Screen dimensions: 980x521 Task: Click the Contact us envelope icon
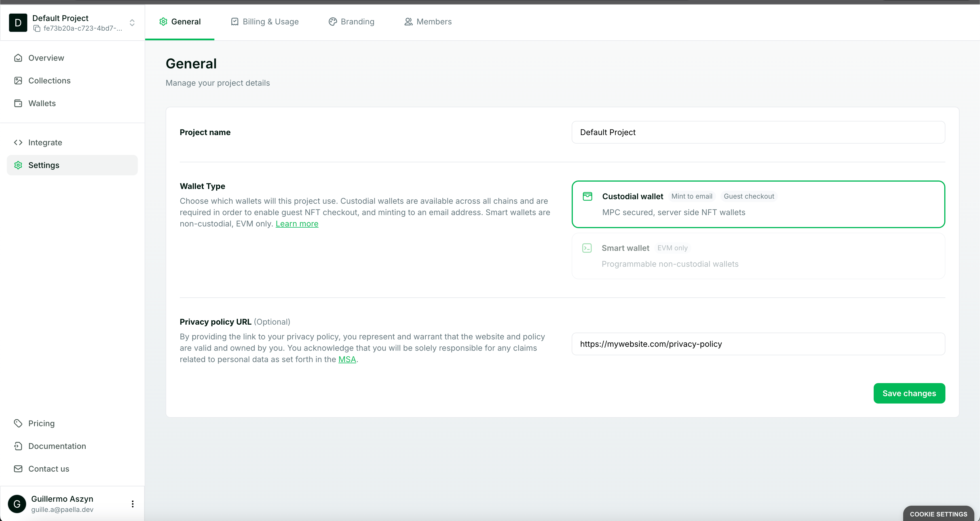[18, 469]
